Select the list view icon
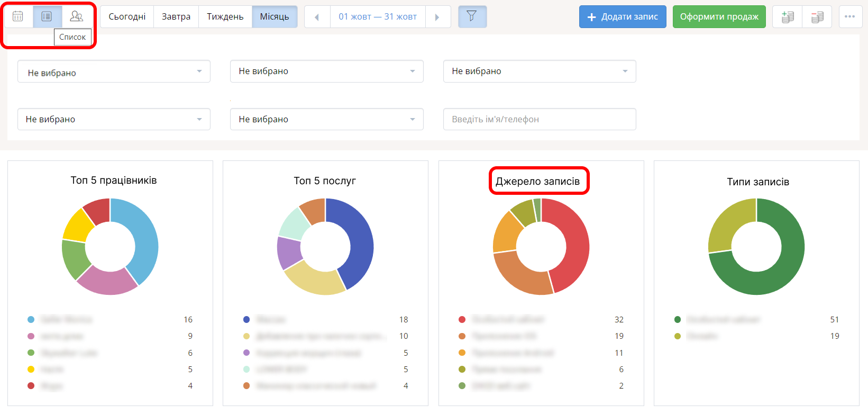Screen dimensions: 868x414 tap(47, 16)
